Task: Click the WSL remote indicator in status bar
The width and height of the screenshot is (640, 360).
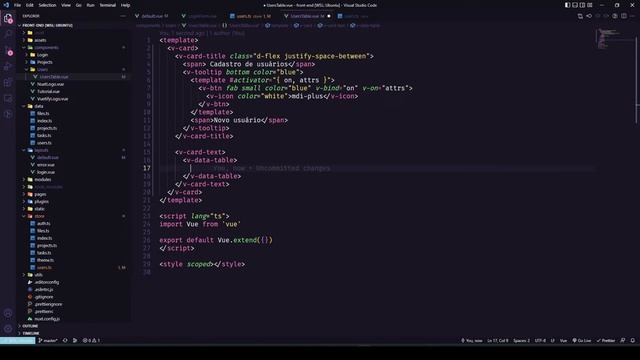Action: [x=18, y=340]
